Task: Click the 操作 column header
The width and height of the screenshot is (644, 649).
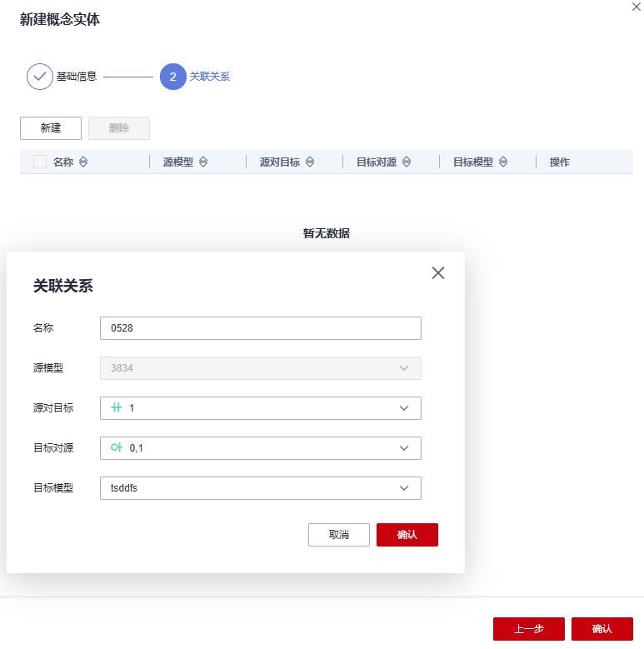Action: click(x=560, y=162)
